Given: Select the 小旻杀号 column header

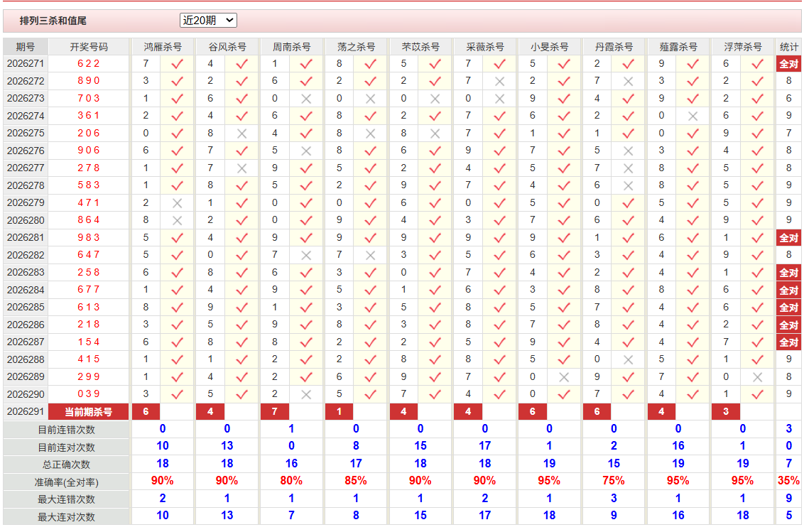Looking at the screenshot, I should (x=550, y=47).
